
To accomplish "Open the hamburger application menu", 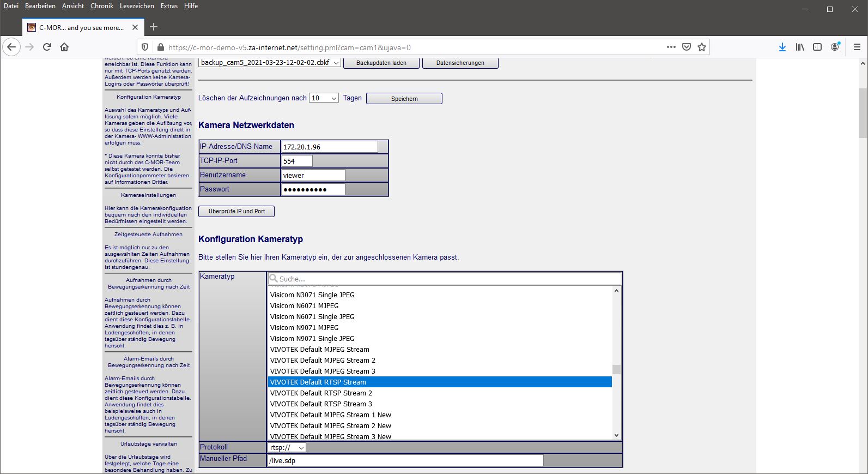I will [x=857, y=47].
